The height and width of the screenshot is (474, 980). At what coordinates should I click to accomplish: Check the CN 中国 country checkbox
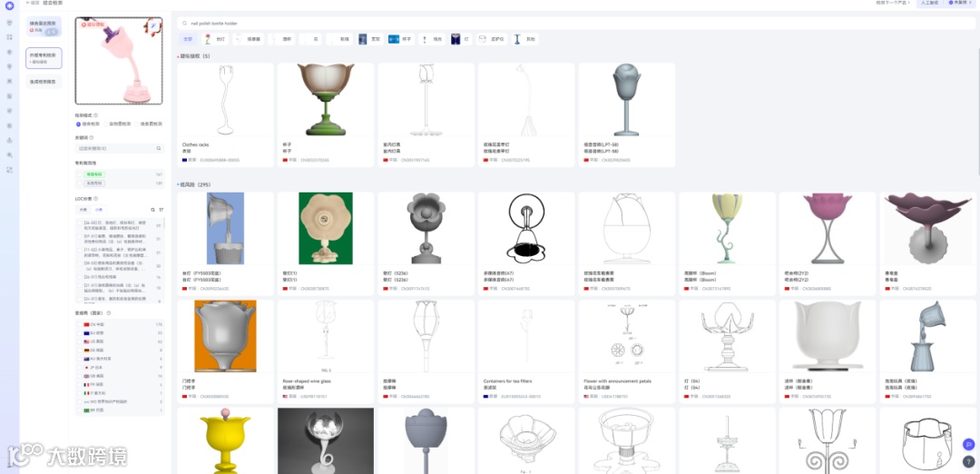[79, 324]
